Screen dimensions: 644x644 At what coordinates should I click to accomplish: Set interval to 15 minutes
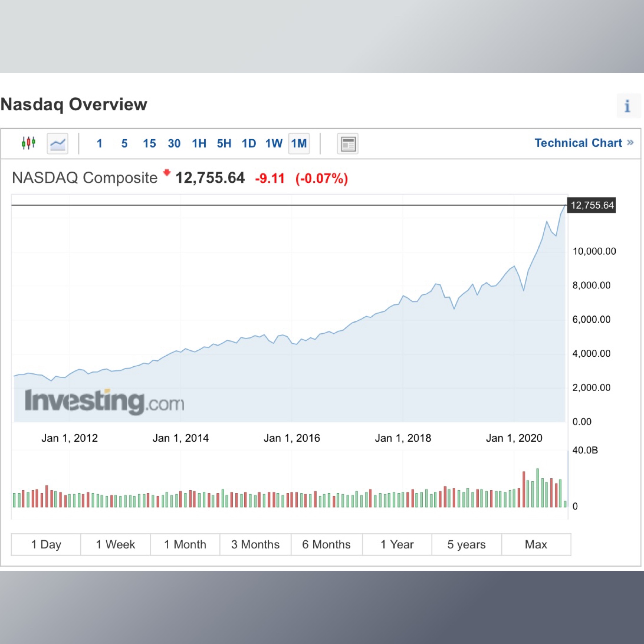[x=149, y=144]
